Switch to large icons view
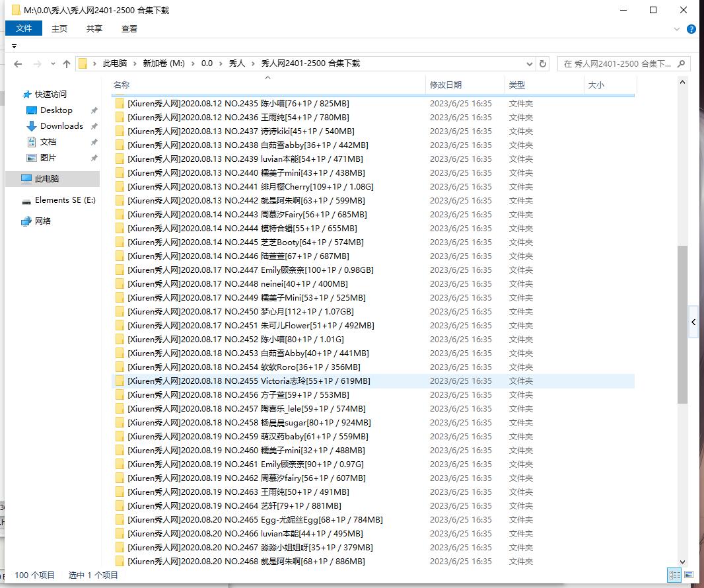 pyautogui.click(x=689, y=575)
